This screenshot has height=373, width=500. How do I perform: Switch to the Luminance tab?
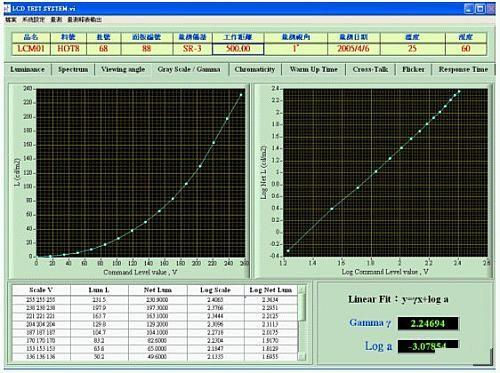point(27,69)
